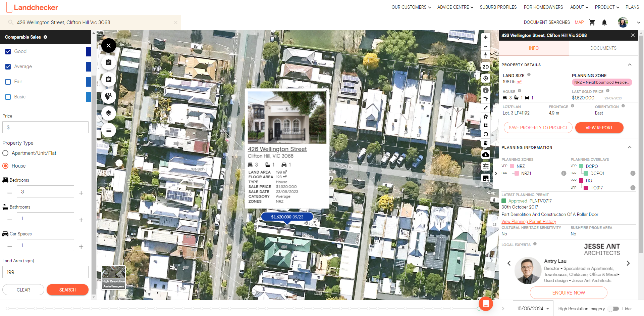
Task: Click the cloud download icon on map
Action: (x=485, y=154)
